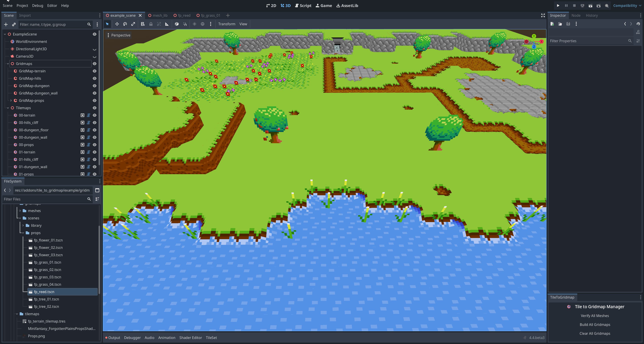Open the Compatibility renderer dropdown

tap(627, 6)
